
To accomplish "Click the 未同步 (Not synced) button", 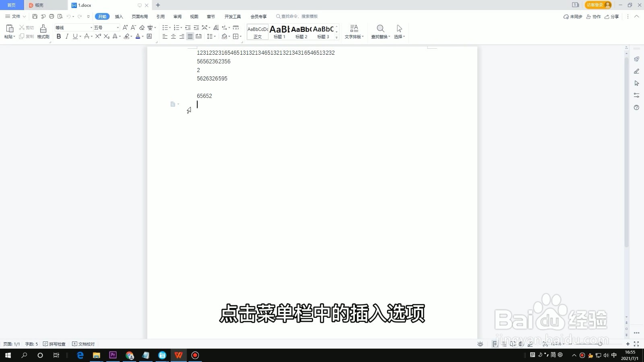I will click(573, 16).
